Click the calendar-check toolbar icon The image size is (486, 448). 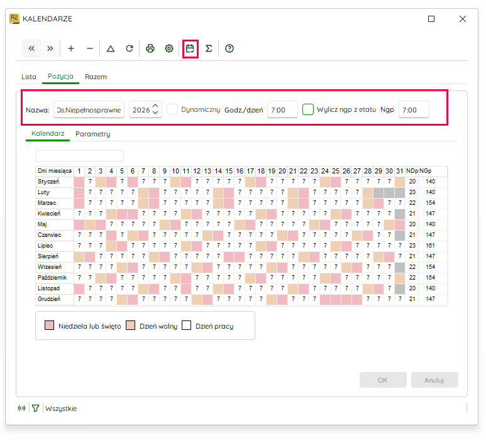coord(190,48)
